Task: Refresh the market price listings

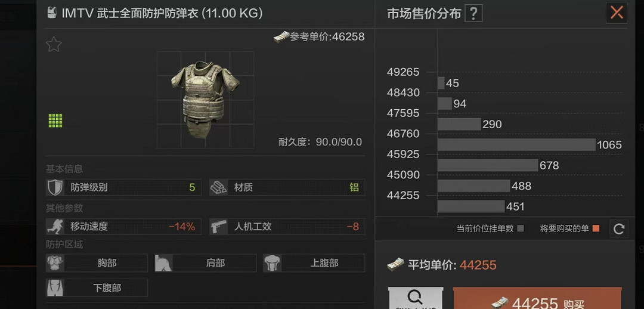Action: [618, 229]
